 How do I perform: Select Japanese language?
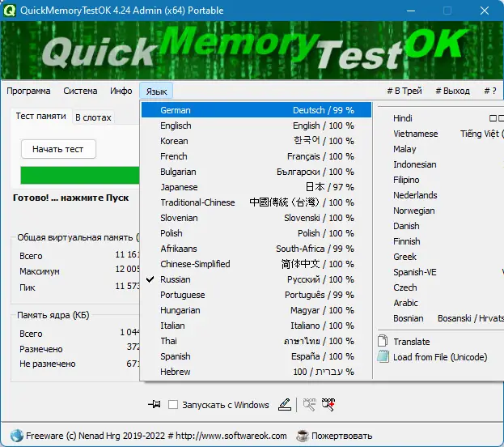(256, 187)
